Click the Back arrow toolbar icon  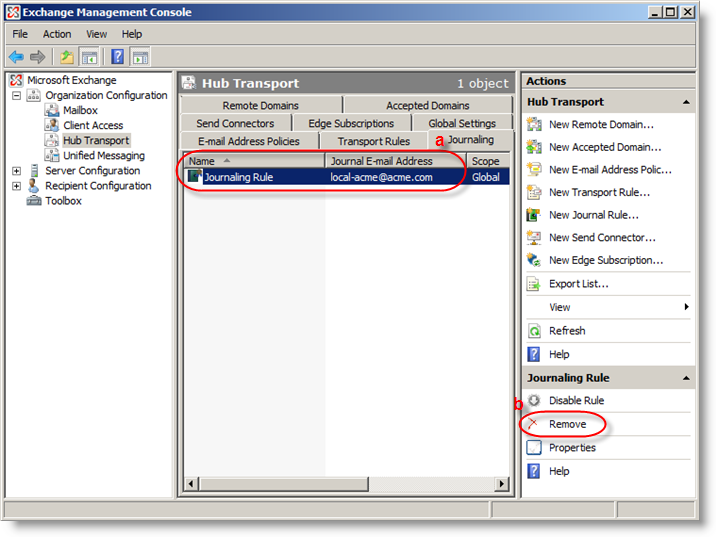16,57
